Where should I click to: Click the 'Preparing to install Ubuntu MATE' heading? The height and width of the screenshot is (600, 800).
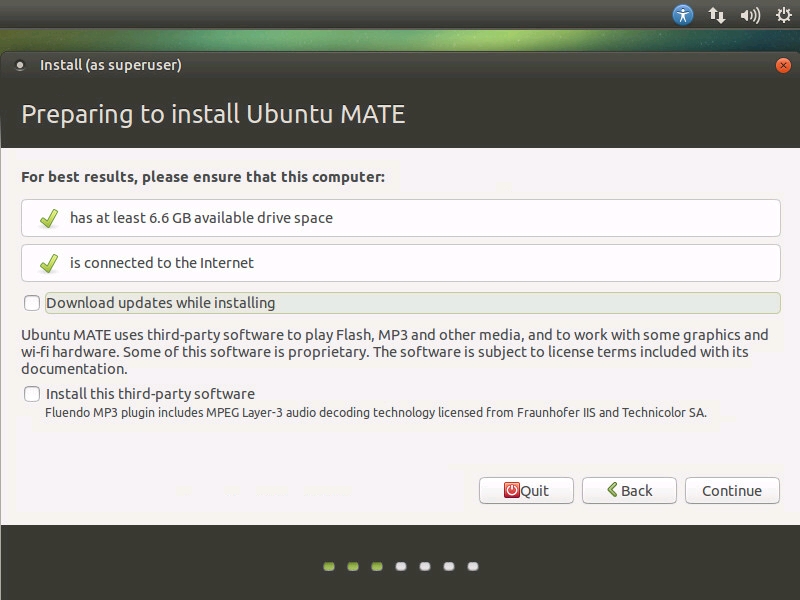[213, 114]
